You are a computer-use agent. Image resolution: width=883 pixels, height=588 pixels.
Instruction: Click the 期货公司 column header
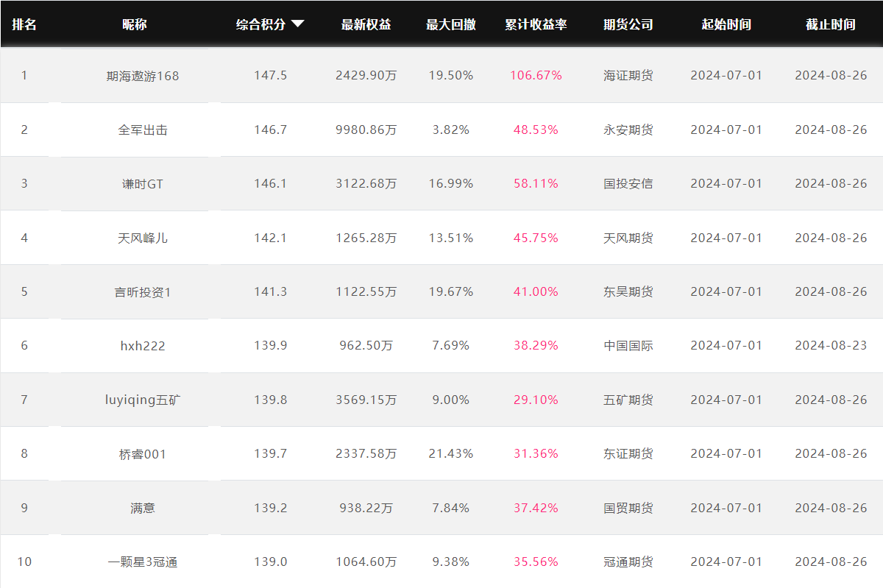click(628, 24)
